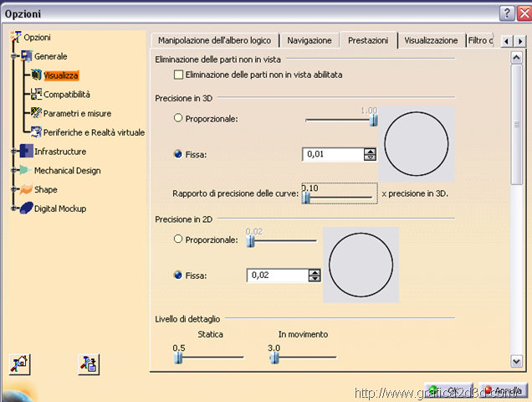Click the options dump icon button
This screenshot has height=402, width=532.
[89, 363]
